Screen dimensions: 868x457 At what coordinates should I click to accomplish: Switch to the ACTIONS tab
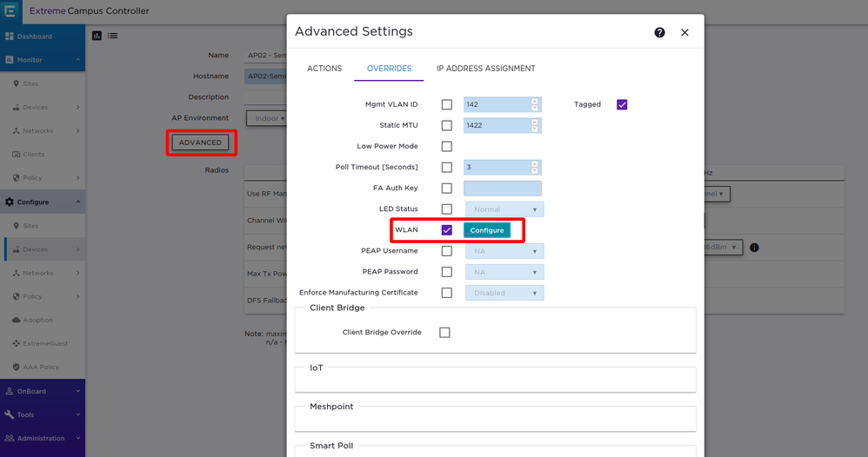click(324, 69)
